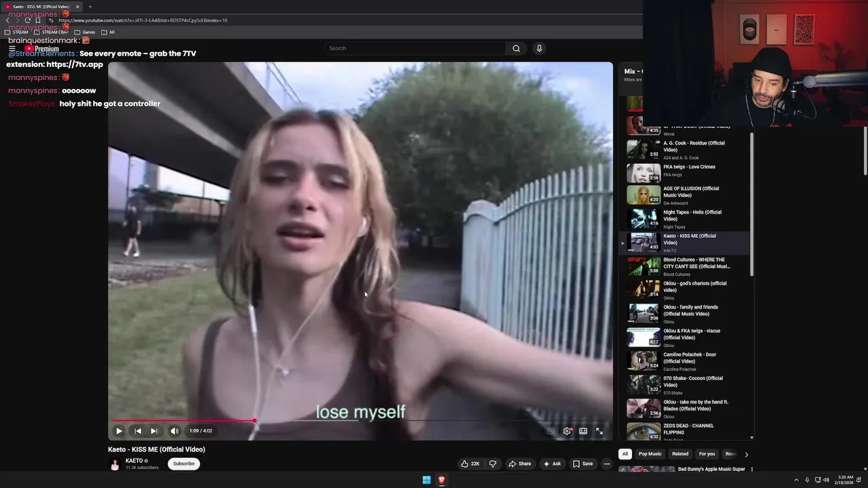Select the Related filter chip

click(680, 454)
